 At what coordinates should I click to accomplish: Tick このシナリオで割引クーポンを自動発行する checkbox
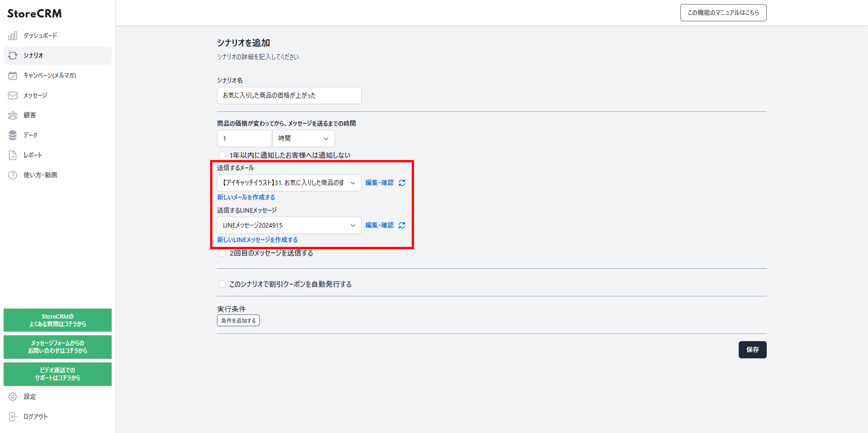point(222,284)
